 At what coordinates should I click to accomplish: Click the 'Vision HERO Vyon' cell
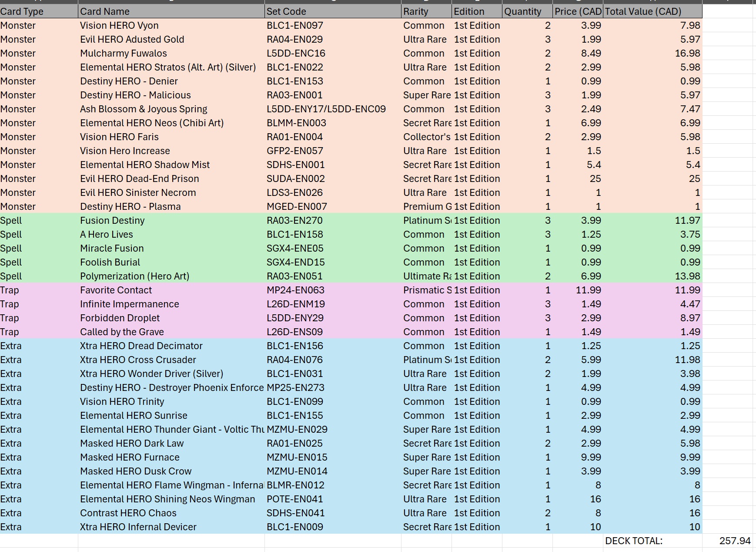[x=171, y=25]
